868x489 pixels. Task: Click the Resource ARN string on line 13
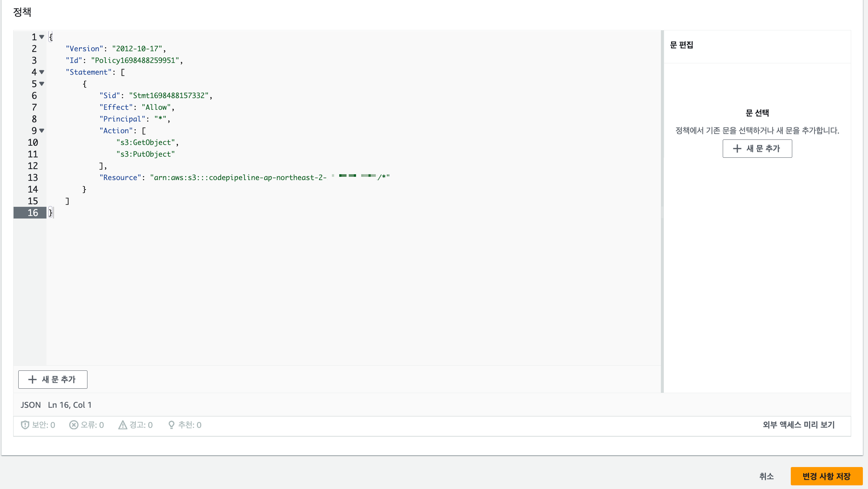(x=270, y=178)
